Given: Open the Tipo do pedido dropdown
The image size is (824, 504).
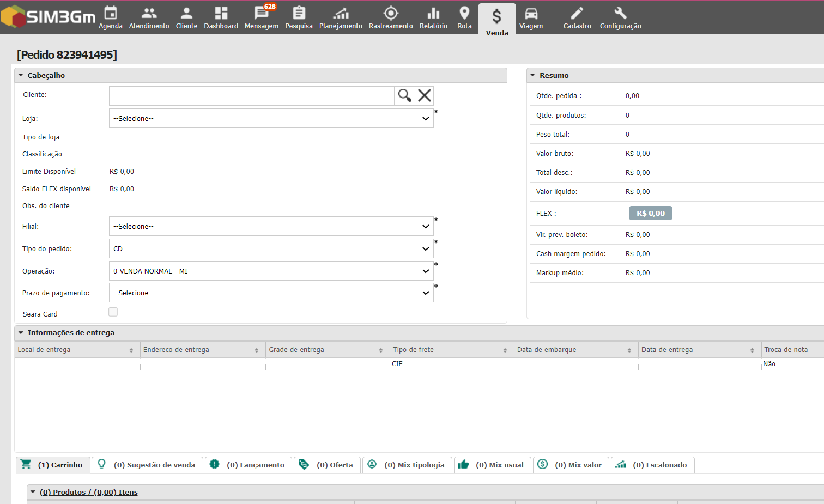Looking at the screenshot, I should [x=271, y=248].
